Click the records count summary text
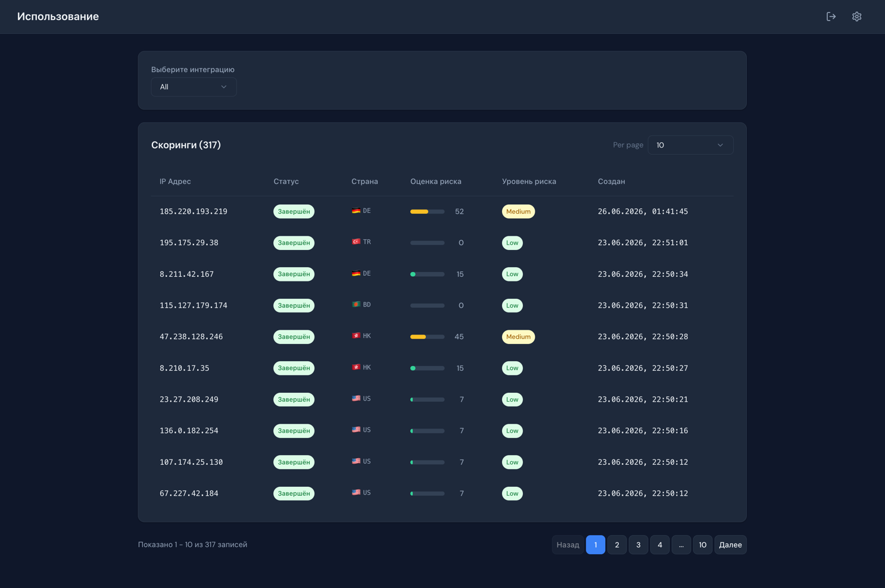 [192, 545]
